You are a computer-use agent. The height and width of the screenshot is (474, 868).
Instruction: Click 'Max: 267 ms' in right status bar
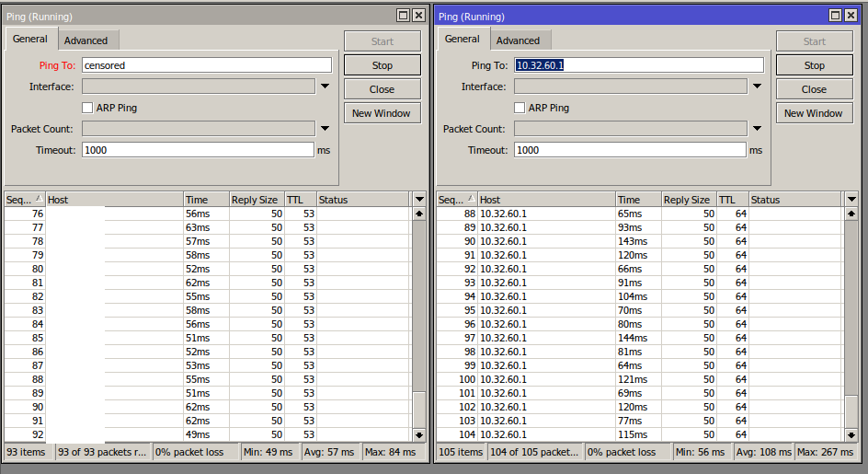point(826,453)
